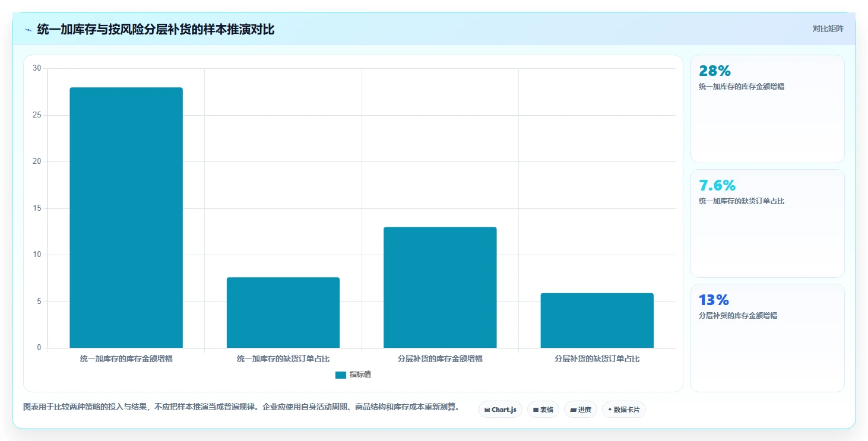Click x-axis label 分层补货的缺货订单占比
This screenshot has width=868, height=441.
[597, 359]
